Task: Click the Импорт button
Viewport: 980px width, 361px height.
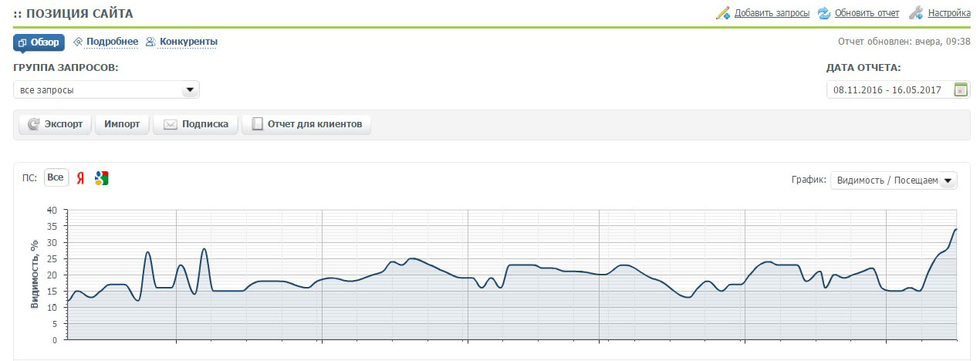Action: [x=122, y=124]
